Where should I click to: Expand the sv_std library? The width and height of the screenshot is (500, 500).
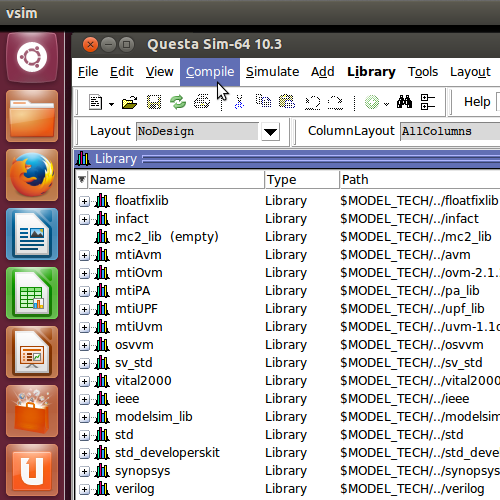pos(84,363)
